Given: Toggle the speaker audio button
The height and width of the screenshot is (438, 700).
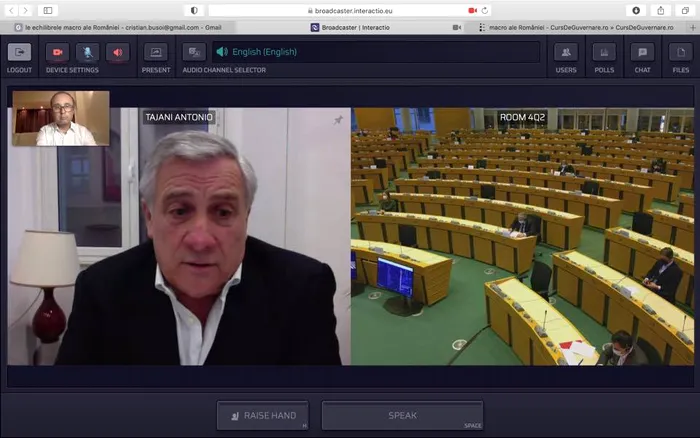Looking at the screenshot, I should click(x=117, y=52).
